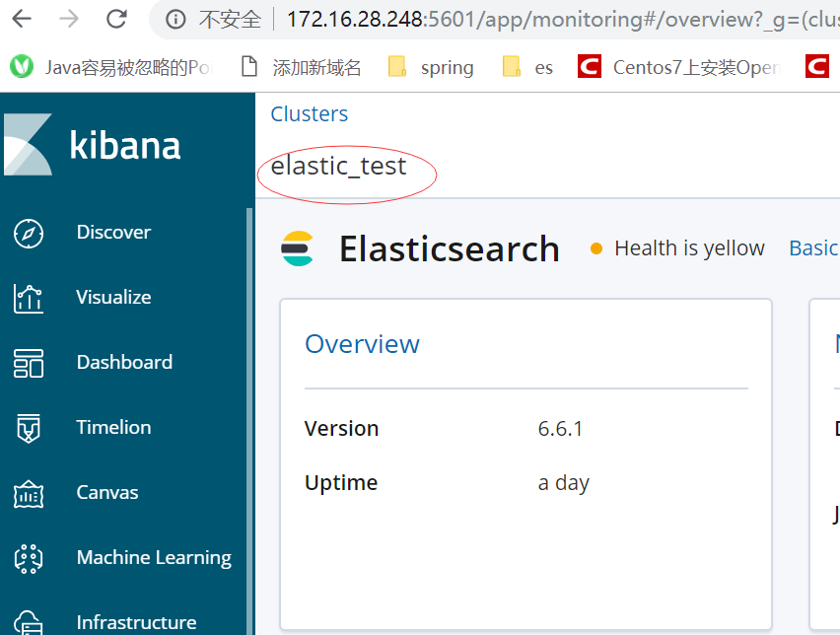This screenshot has width=840, height=635.
Task: Open the Canvas menu item
Action: (107, 492)
